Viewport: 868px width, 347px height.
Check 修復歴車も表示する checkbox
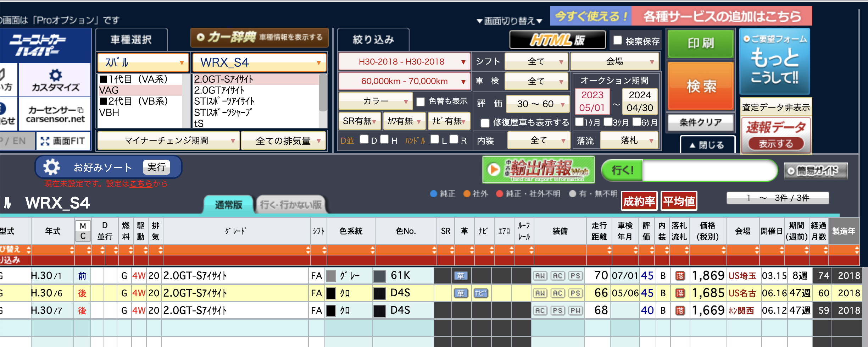point(485,123)
